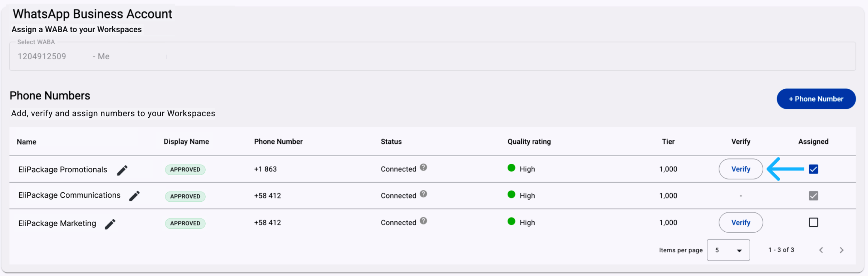Open the Select WABA dropdown field
This screenshot has width=868, height=276.
click(x=432, y=56)
